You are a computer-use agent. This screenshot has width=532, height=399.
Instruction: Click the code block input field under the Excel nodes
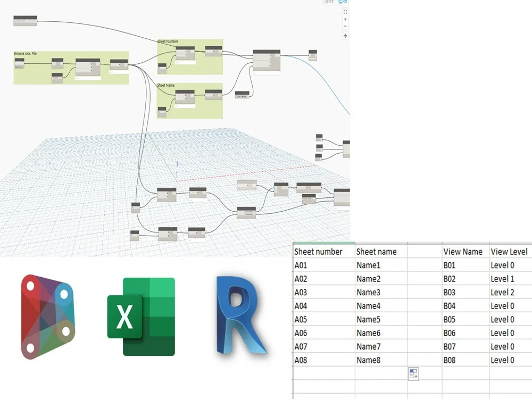(x=88, y=78)
